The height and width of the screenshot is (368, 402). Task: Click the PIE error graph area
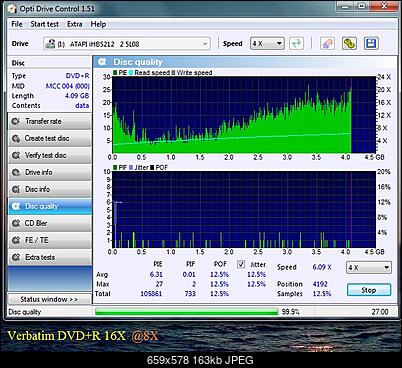tap(244, 115)
